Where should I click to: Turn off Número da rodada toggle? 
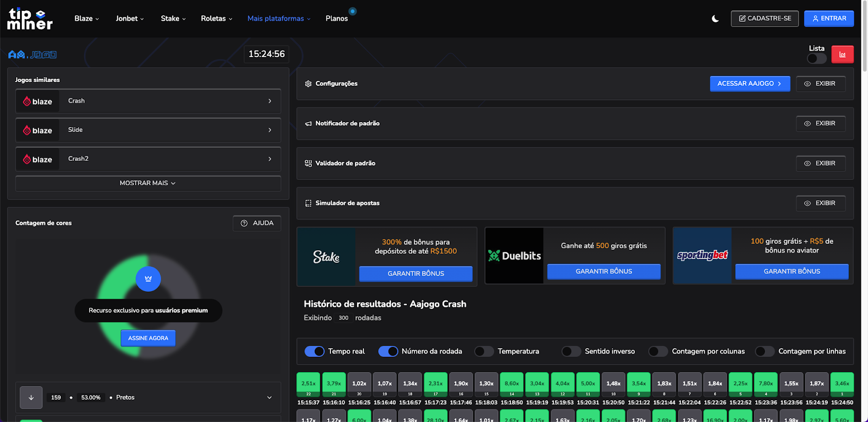click(388, 351)
